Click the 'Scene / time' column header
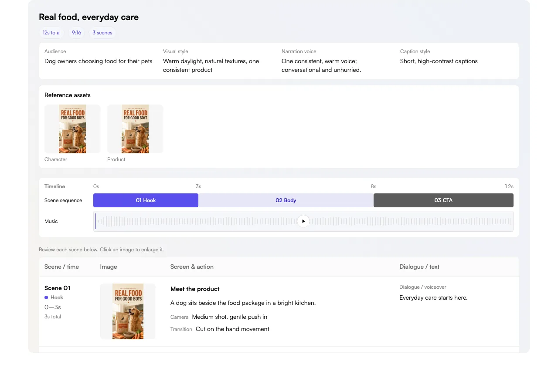 [x=61, y=267]
